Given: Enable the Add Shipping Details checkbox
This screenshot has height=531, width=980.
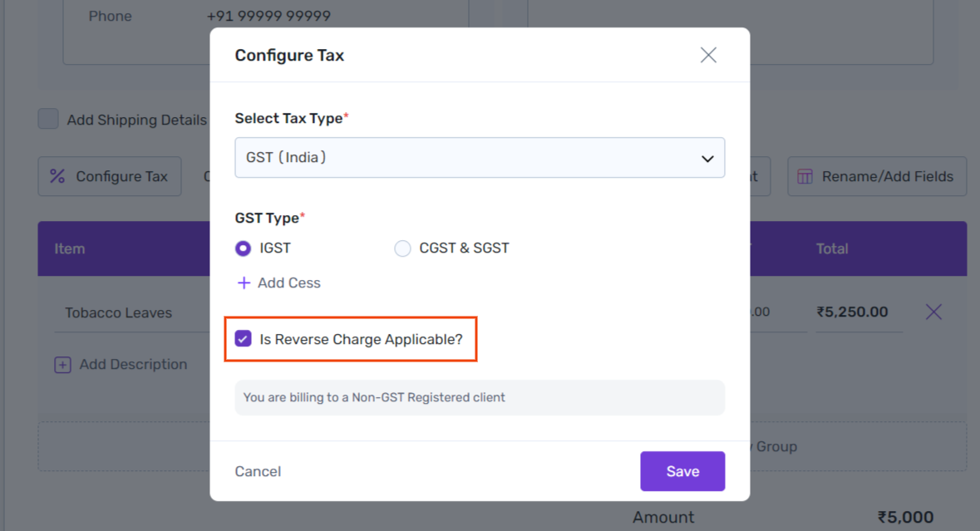Looking at the screenshot, I should coord(48,119).
